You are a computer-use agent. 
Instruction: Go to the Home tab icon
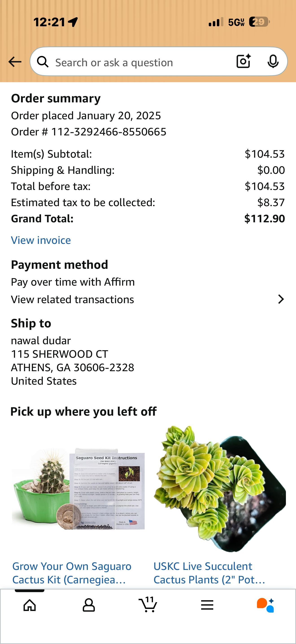pos(29,605)
